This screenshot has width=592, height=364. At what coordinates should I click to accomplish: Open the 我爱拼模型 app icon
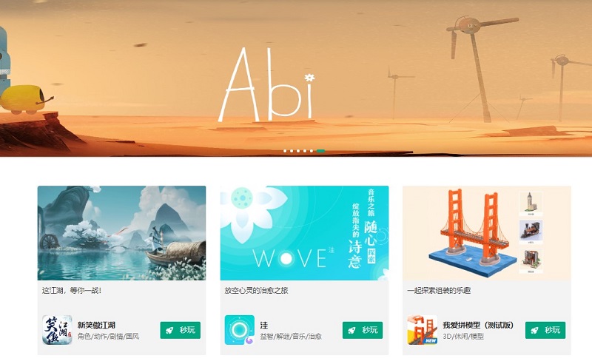[422, 330]
